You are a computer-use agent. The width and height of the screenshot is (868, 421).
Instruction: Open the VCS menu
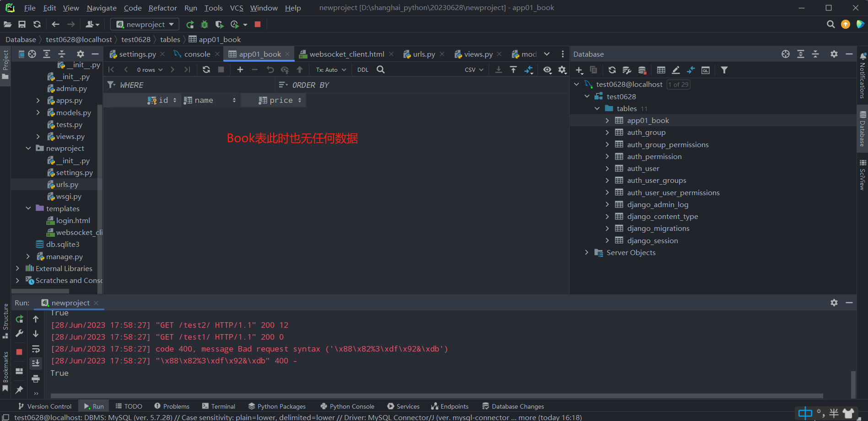[237, 8]
